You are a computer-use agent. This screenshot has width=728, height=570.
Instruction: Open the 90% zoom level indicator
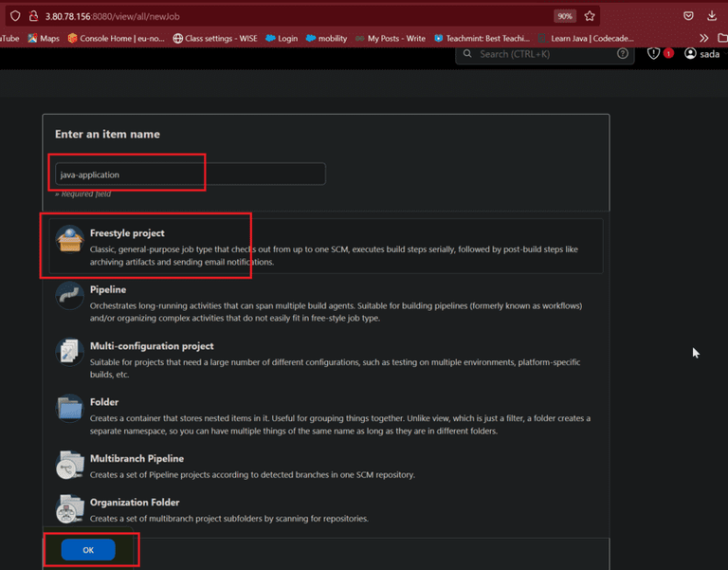(x=565, y=16)
